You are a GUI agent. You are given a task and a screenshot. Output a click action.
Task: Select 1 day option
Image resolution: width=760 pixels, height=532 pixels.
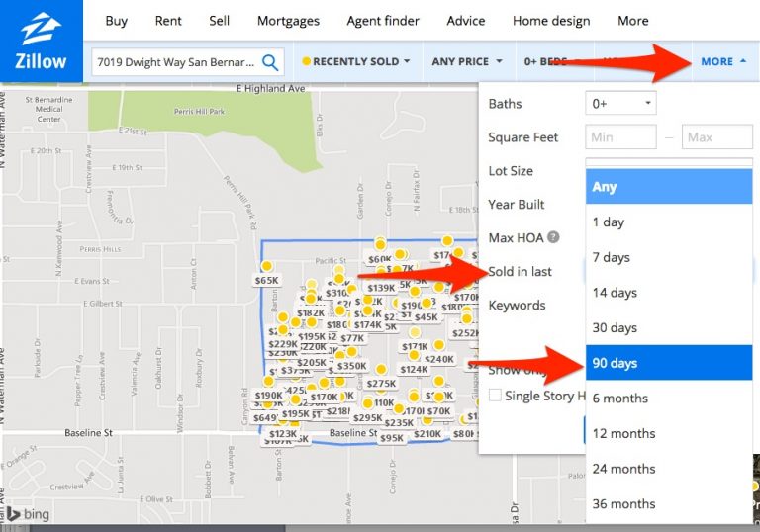click(669, 222)
